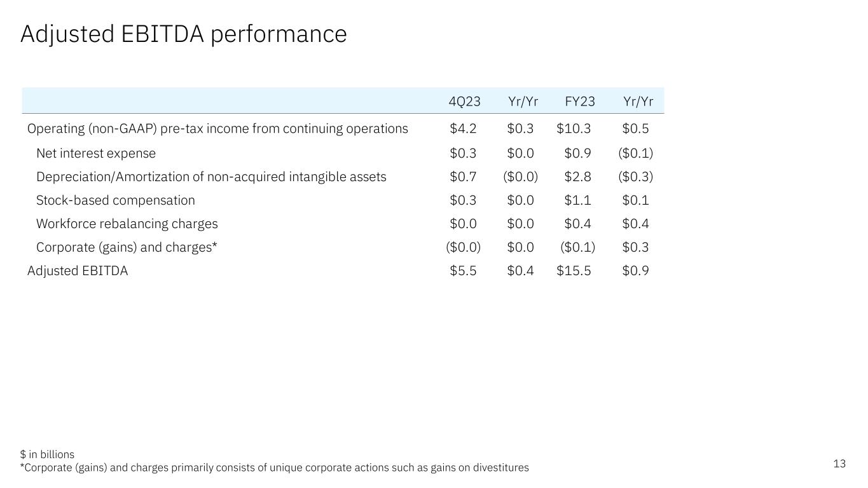Select the asterisk footnote about corporate gains
The height and width of the screenshot is (488, 868).
point(274,468)
